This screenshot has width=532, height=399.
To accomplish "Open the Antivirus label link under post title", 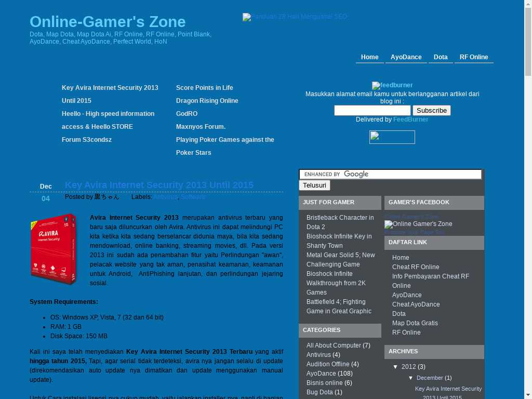I will tap(165, 197).
